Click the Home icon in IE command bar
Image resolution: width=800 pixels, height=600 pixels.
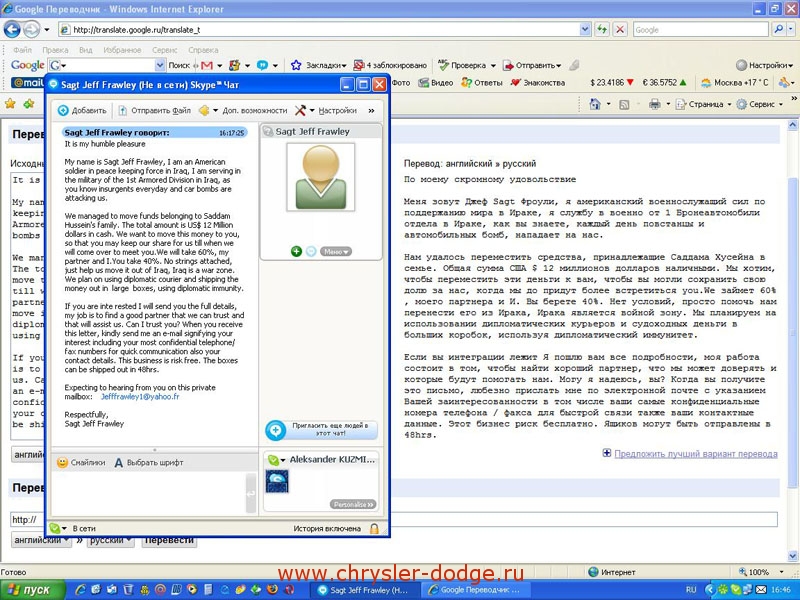tap(594, 104)
